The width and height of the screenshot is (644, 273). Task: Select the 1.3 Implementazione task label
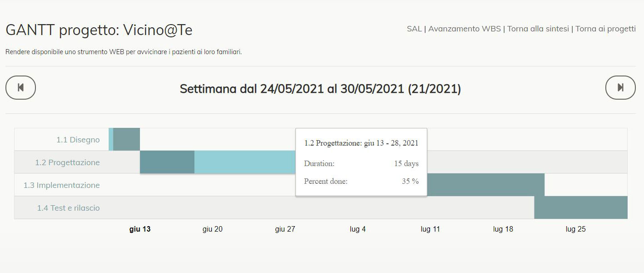coord(61,185)
